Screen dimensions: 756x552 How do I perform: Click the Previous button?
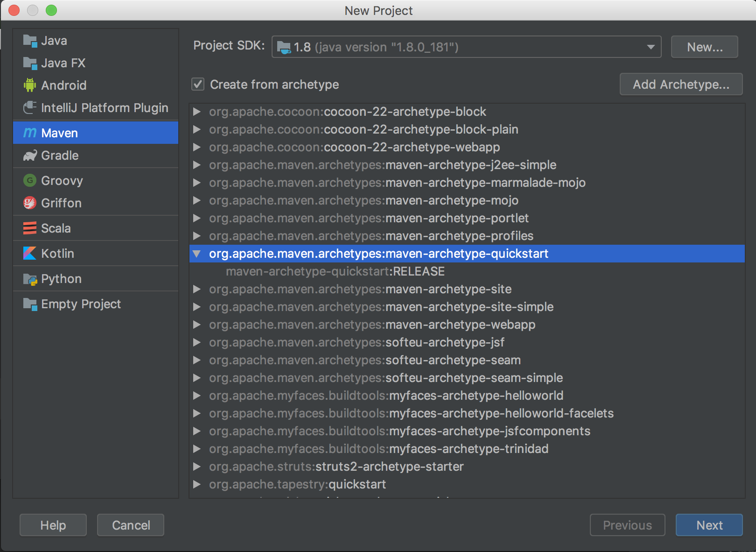coord(627,525)
